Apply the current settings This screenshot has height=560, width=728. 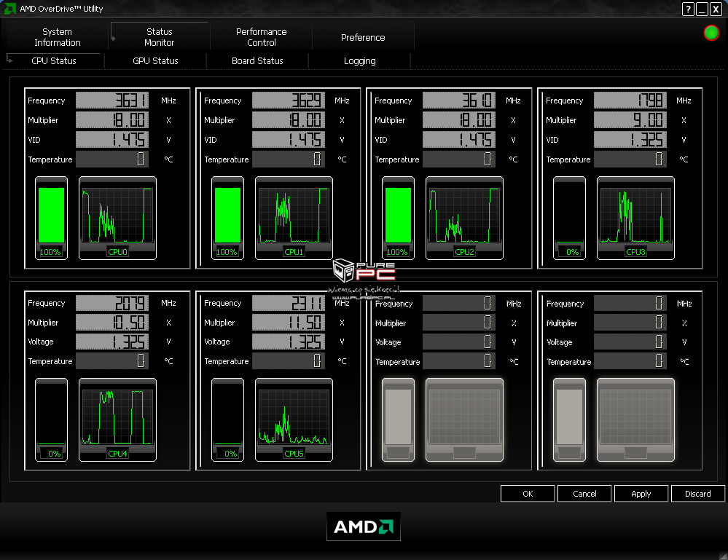point(641,494)
